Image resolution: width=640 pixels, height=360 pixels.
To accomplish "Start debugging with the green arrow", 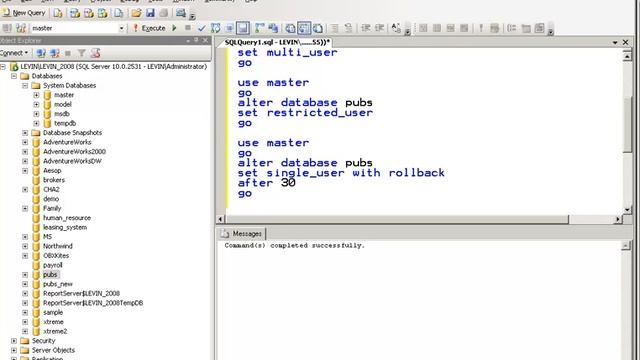I will click(174, 28).
